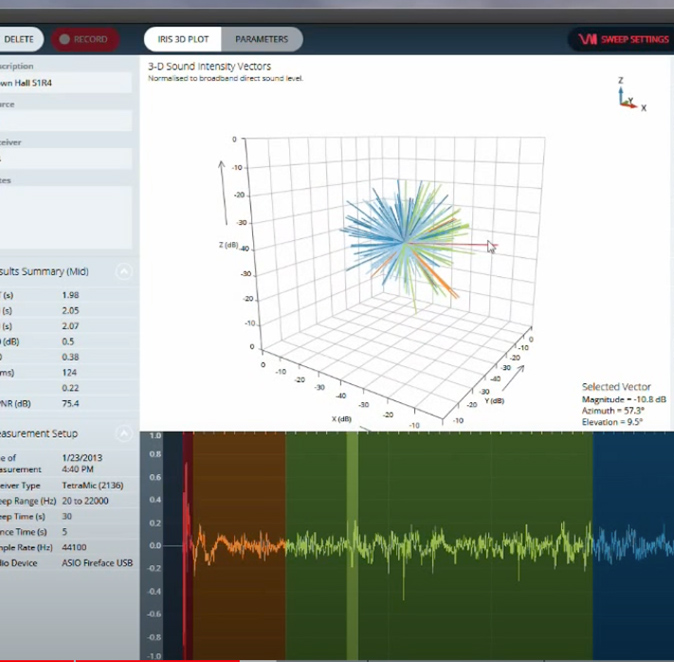674x662 pixels.
Task: Collapse the Results Summary panel
Action: tap(123, 271)
